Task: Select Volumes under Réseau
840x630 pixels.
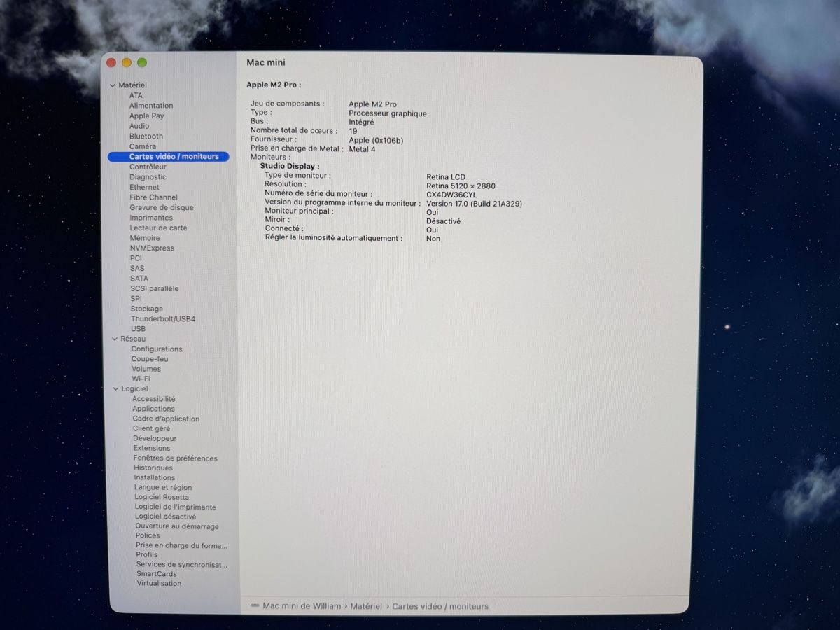Action: [x=146, y=369]
